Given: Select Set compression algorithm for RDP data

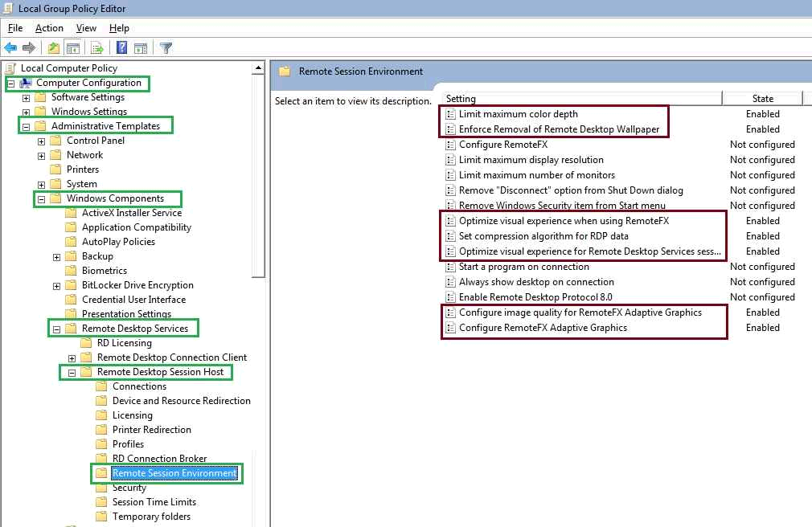Looking at the screenshot, I should [543, 236].
